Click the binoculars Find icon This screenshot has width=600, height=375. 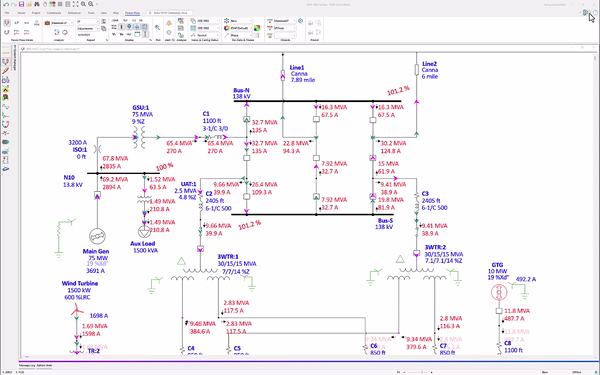coord(37,4)
